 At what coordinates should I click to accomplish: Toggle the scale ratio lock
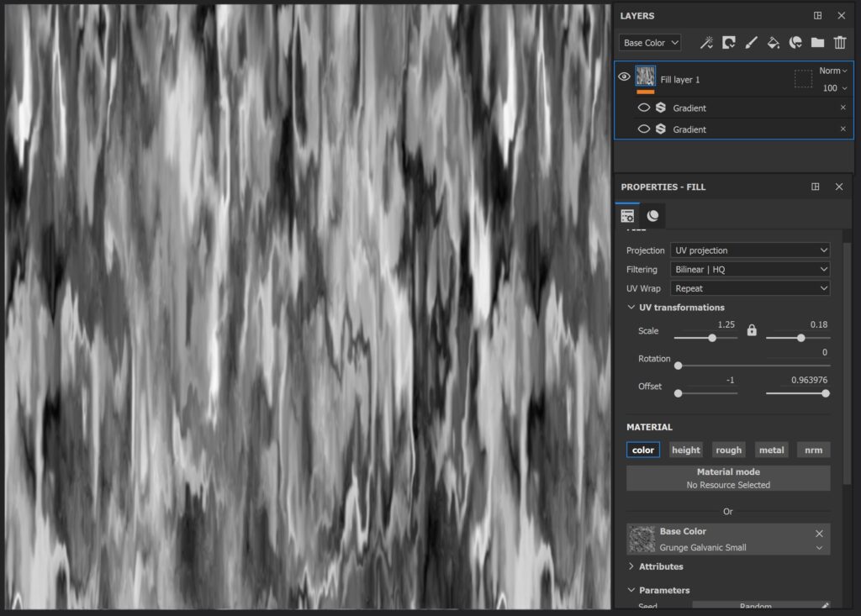click(x=752, y=330)
